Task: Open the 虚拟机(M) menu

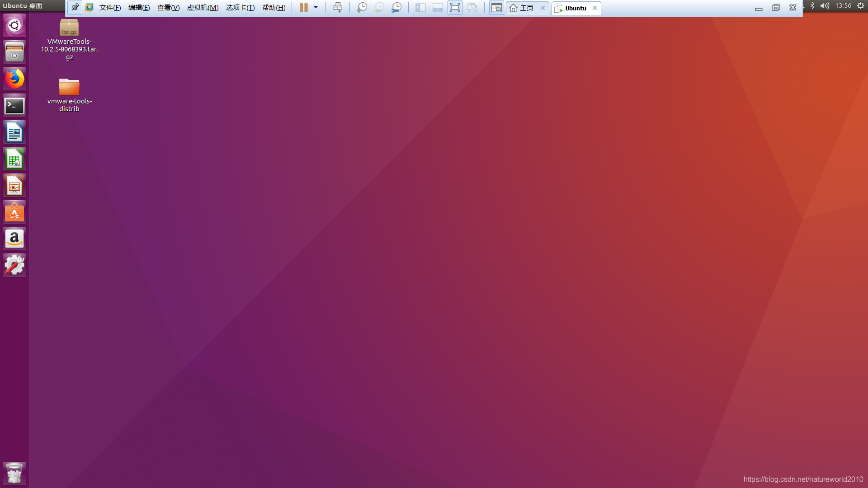Action: click(203, 8)
